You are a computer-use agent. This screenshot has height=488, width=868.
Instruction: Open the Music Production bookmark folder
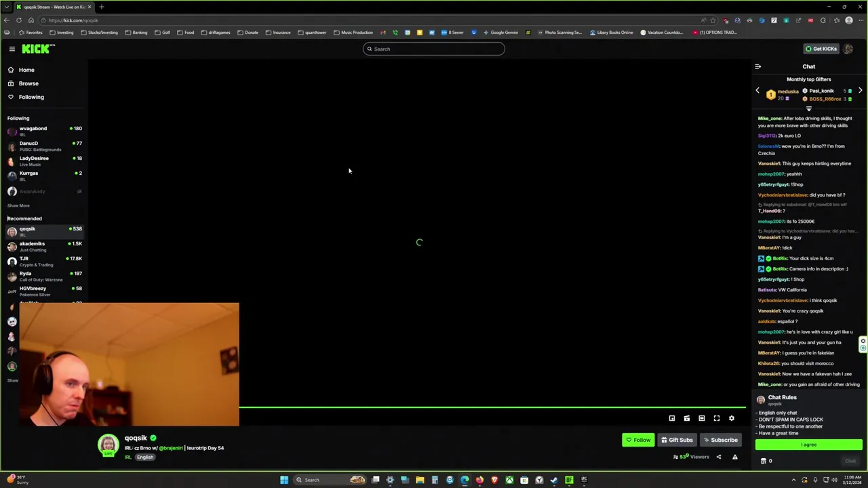353,33
